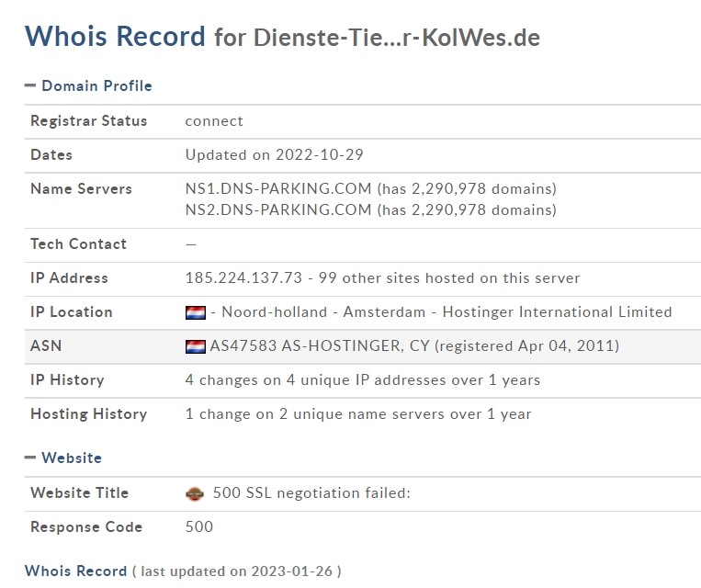
Task: View 99 other sites hosted on server
Action: [449, 277]
